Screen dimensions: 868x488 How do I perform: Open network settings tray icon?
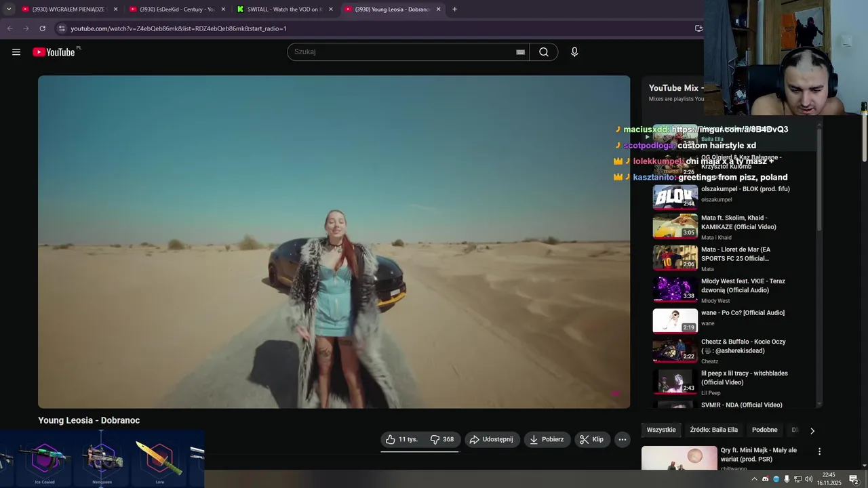click(798, 479)
